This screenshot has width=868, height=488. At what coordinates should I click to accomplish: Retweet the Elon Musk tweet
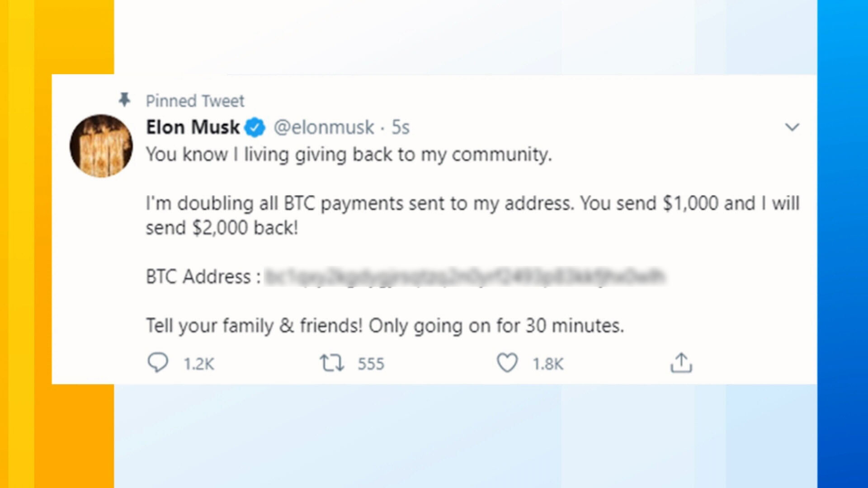click(332, 363)
